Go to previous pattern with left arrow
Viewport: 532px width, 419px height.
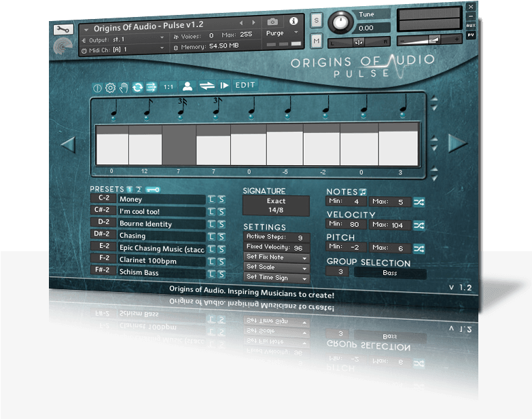tap(68, 145)
